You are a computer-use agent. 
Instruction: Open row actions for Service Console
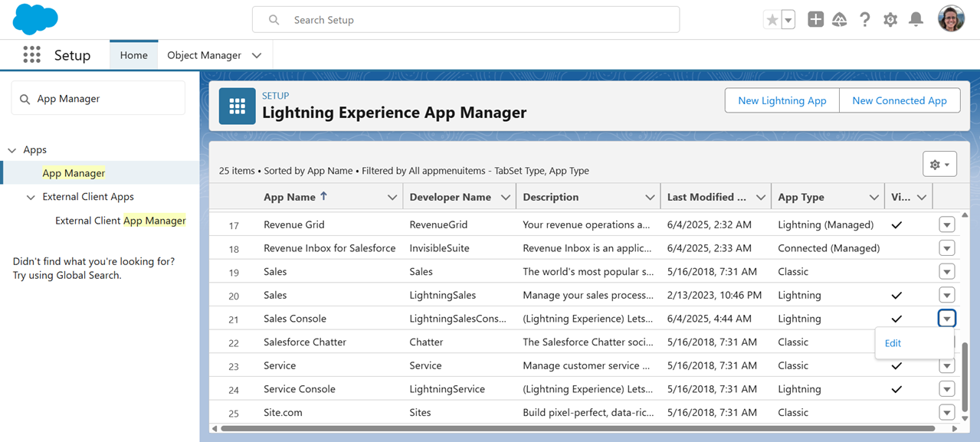point(947,389)
